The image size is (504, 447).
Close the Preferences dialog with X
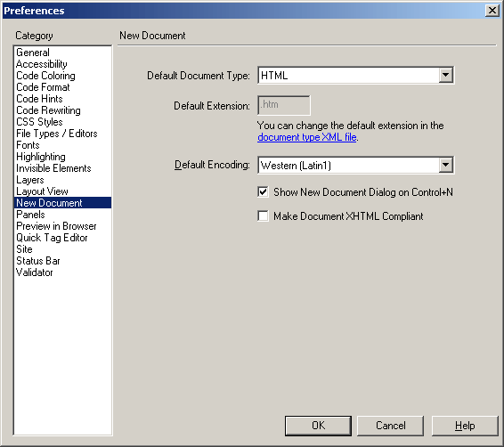[x=492, y=11]
